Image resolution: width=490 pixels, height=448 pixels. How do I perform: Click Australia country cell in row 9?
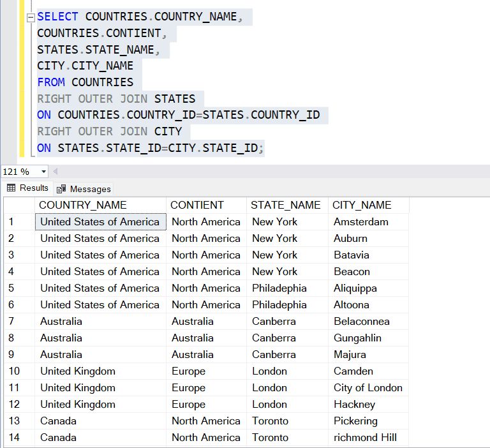[100, 354]
